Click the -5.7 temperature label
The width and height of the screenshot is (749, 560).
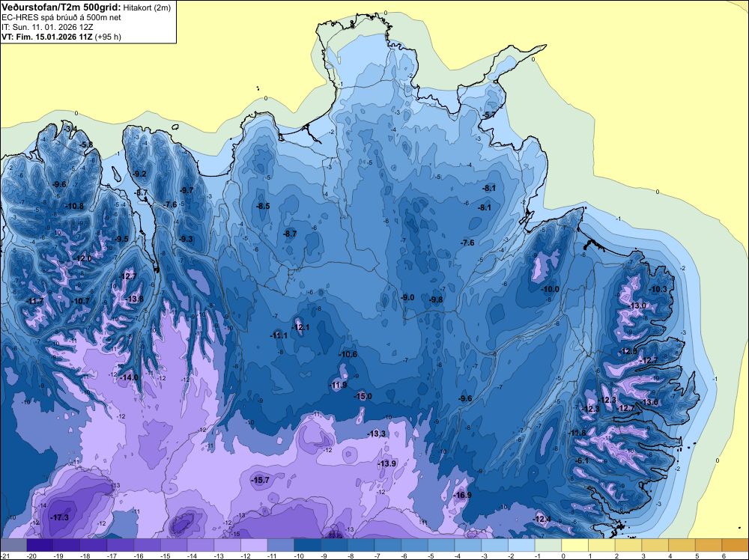[x=489, y=115]
